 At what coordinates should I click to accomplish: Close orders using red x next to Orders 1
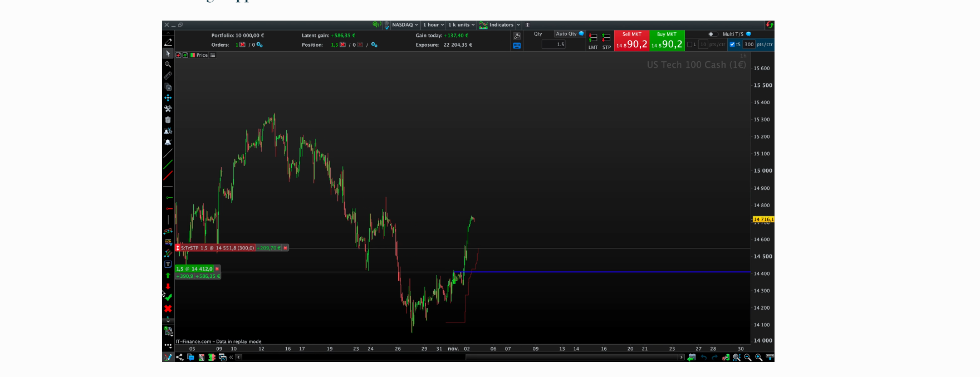pyautogui.click(x=242, y=45)
